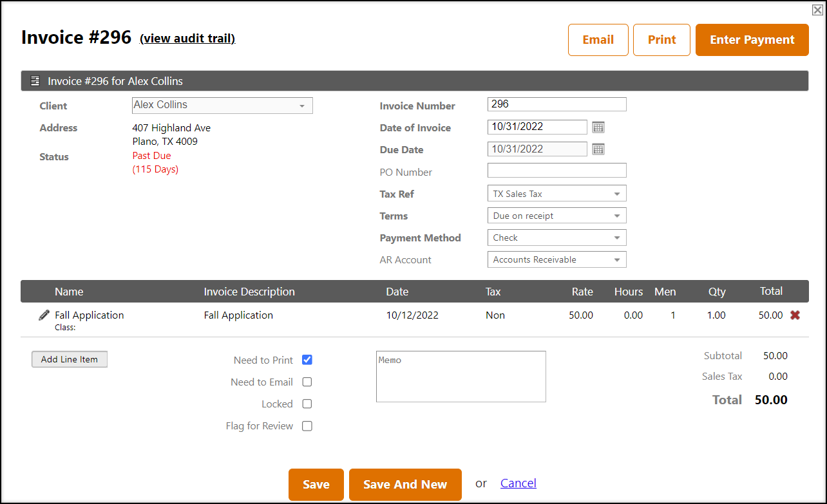The height and width of the screenshot is (504, 827).
Task: Delete the Fall Application line item
Action: pyautogui.click(x=795, y=315)
